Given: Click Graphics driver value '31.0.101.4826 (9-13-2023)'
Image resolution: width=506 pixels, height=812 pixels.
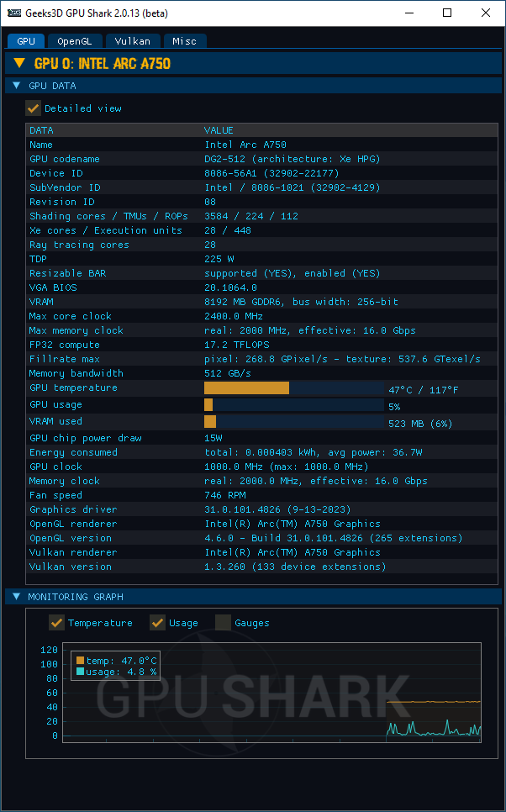Looking at the screenshot, I should coord(277,509).
